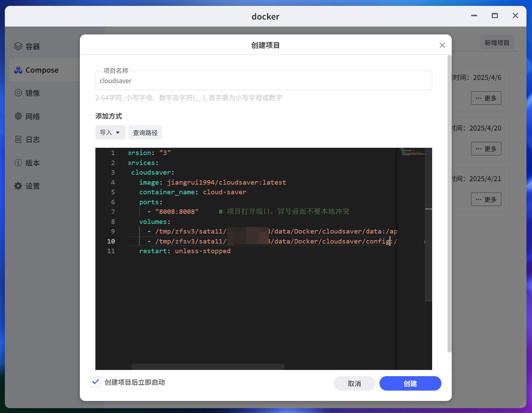
Task: Click the 网络 globe icon
Action: pos(18,116)
